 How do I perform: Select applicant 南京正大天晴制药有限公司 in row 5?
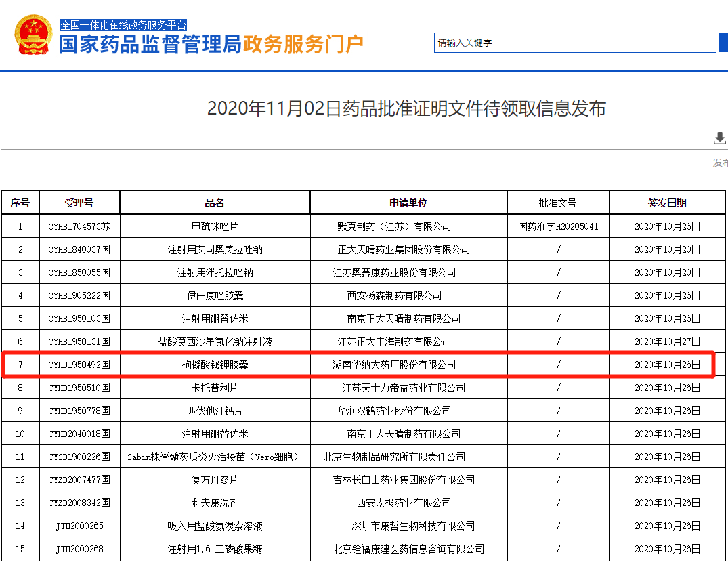tap(404, 318)
